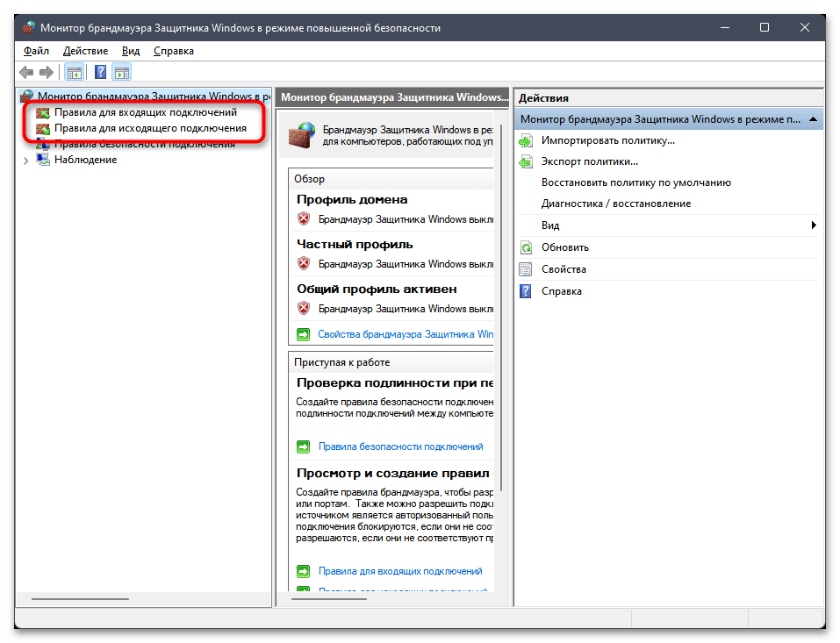Toggle the action pane toolbar icon
This screenshot has width=840, height=643.
tap(122, 73)
